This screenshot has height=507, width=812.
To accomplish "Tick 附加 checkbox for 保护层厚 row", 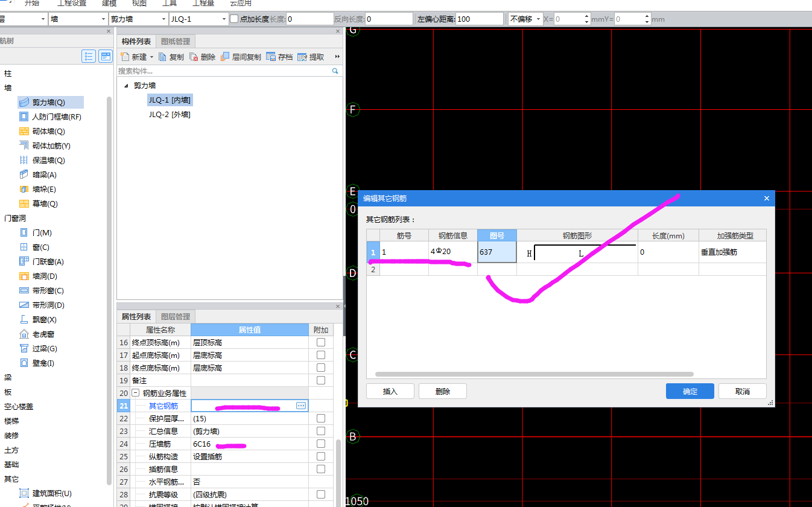I will click(x=321, y=418).
